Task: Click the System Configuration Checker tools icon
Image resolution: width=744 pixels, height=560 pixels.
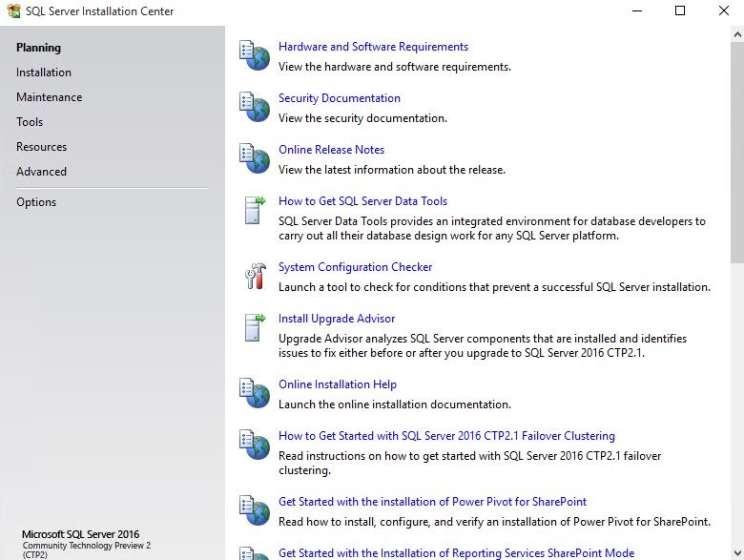Action: tap(256, 276)
